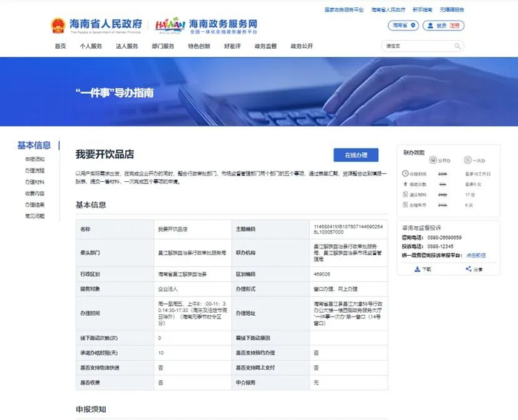Go to 好差评 in the nav bar
This screenshot has width=518, height=420.
click(x=232, y=47)
